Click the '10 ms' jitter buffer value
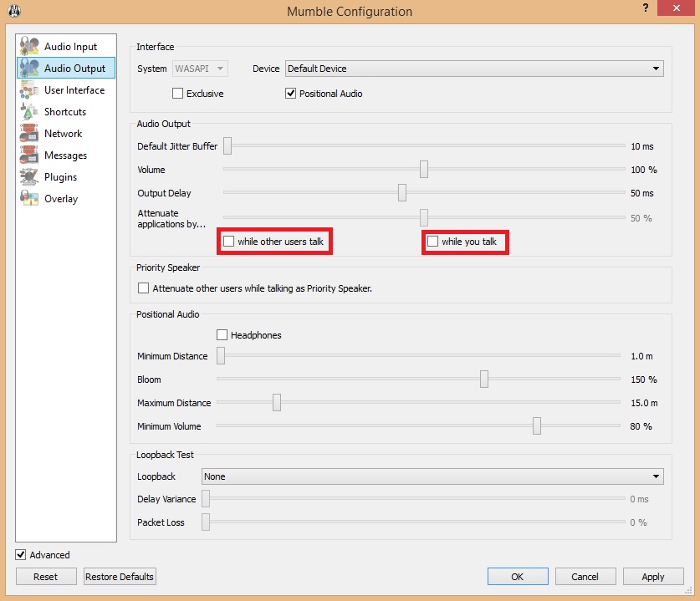The image size is (700, 601). click(642, 146)
